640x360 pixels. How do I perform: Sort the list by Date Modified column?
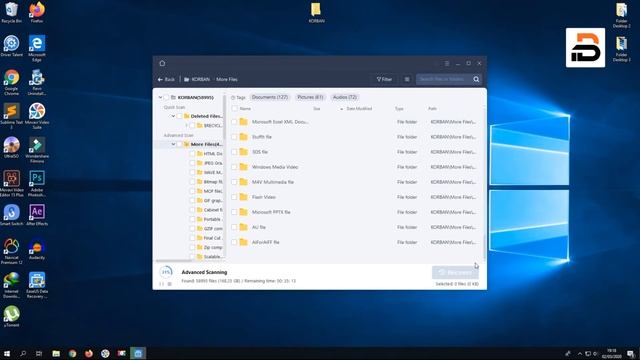359,109
